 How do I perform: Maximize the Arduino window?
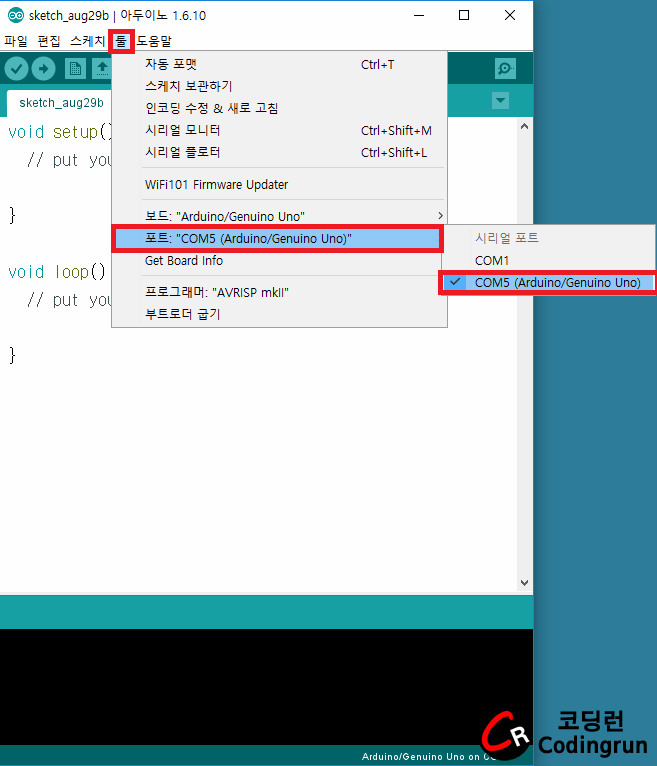click(464, 15)
